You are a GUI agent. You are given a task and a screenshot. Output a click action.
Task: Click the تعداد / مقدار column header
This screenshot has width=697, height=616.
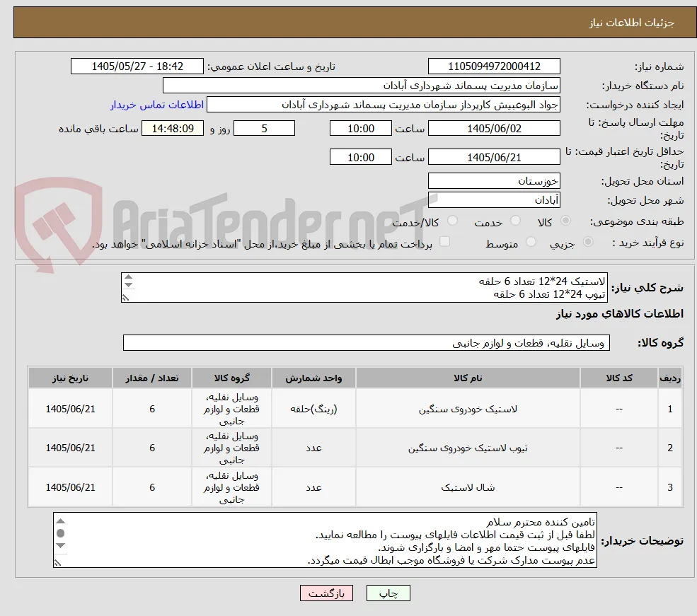pyautogui.click(x=151, y=378)
